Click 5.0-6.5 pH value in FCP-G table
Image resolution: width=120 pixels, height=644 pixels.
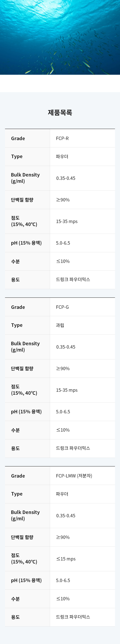click(x=63, y=412)
